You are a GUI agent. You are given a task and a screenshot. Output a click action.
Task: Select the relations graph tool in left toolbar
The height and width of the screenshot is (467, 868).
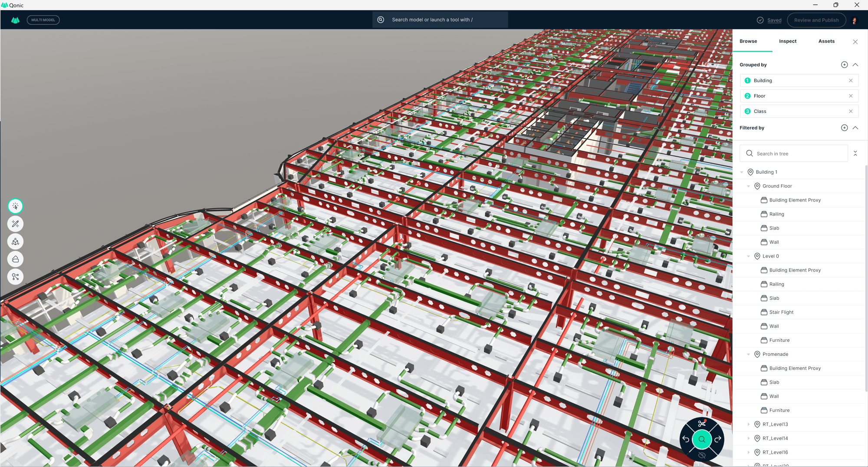coord(15,276)
